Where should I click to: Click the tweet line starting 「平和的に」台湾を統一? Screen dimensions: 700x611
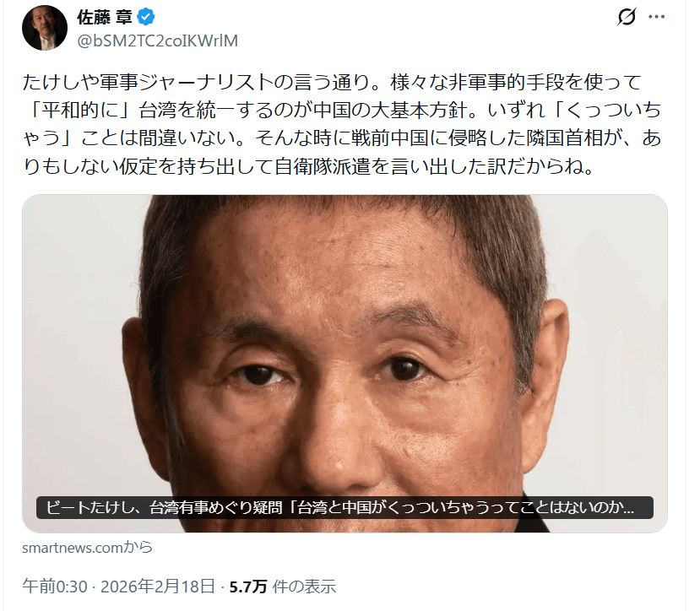pos(342,110)
